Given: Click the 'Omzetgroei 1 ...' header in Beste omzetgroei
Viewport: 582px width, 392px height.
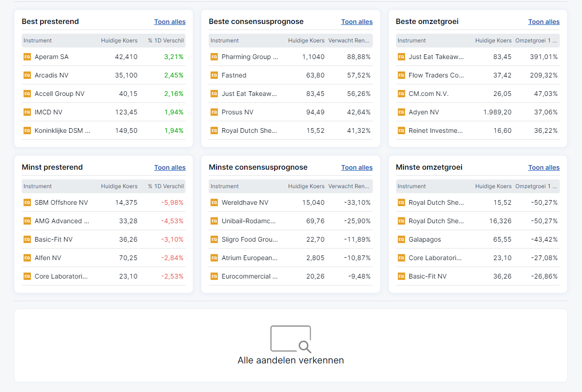Looking at the screenshot, I should 536,41.
